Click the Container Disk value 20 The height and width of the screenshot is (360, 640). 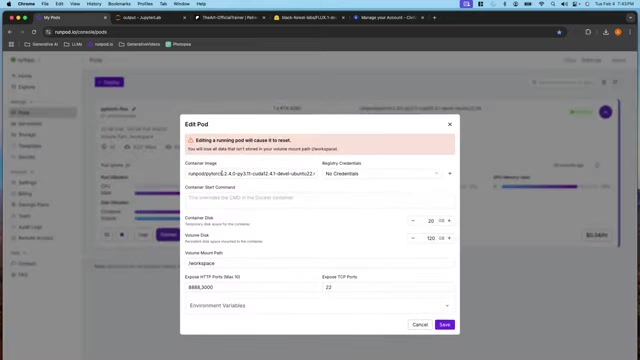(430, 221)
